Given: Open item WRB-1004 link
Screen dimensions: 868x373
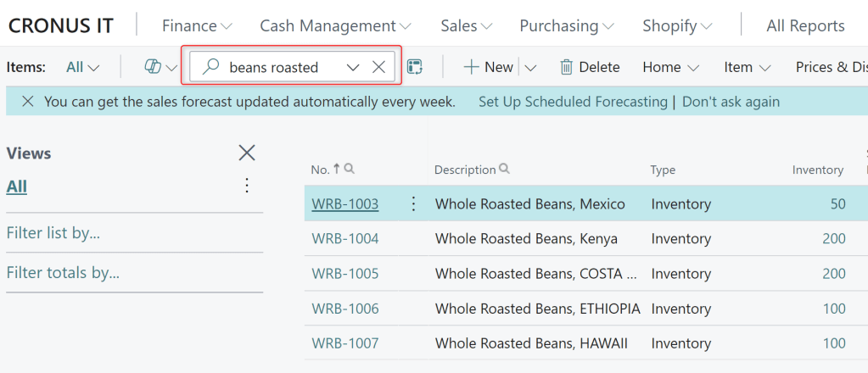Looking at the screenshot, I should (345, 239).
